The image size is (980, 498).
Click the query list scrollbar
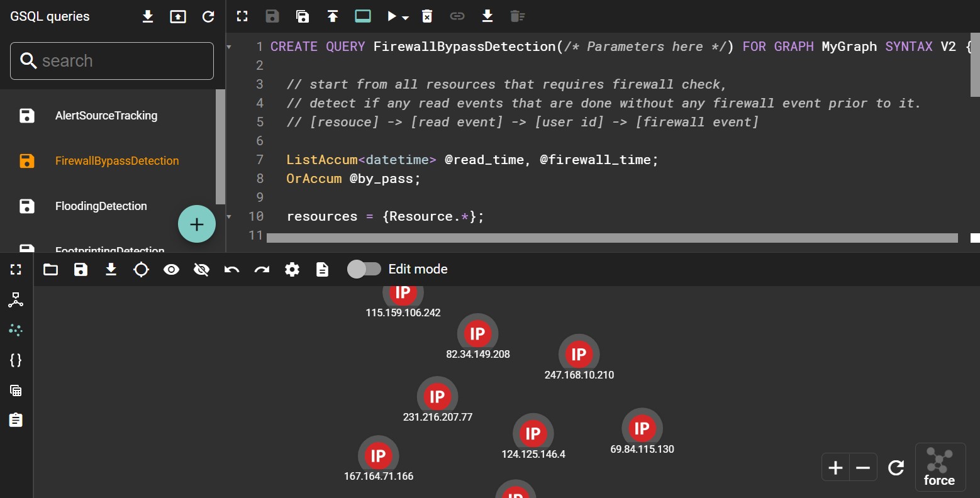[220, 147]
